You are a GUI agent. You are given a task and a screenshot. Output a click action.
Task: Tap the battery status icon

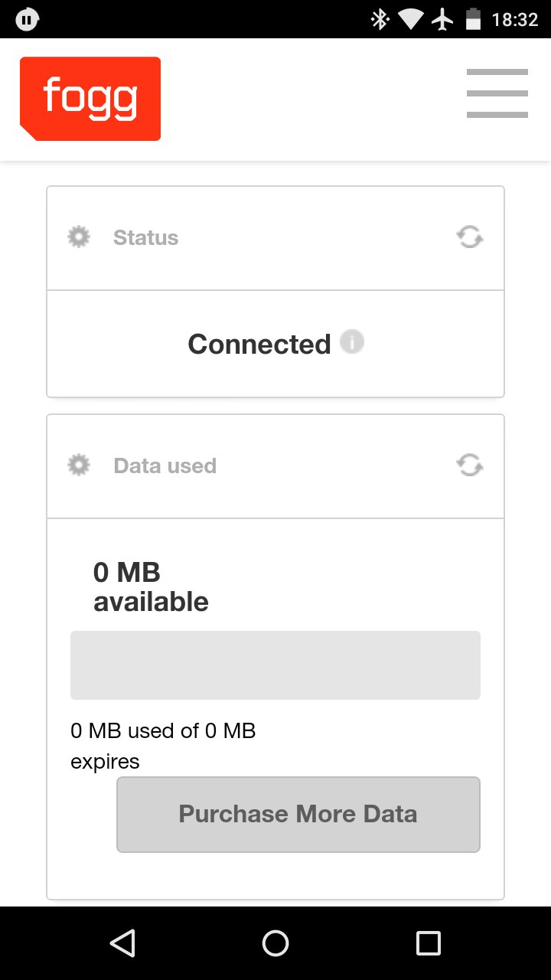coord(474,19)
